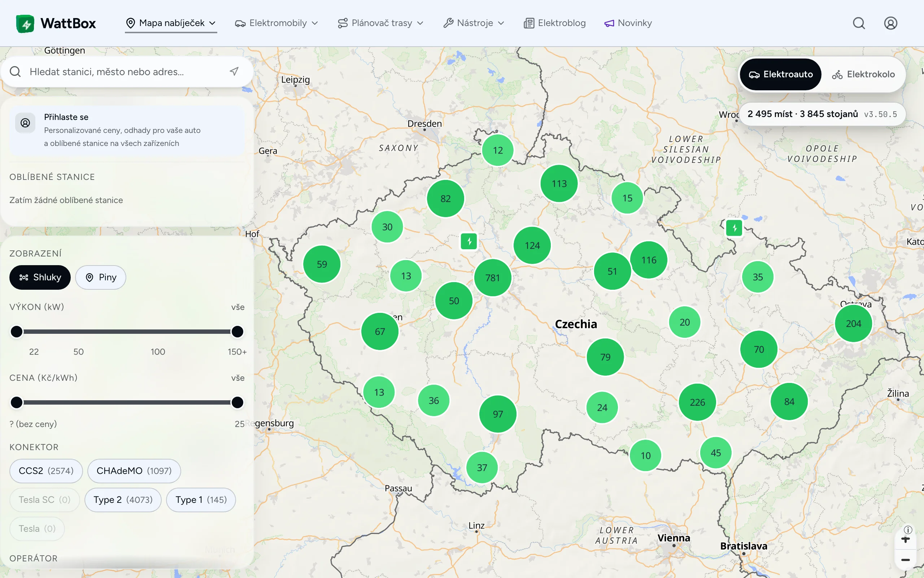924x578 pixels.
Task: Expand the 113 stations cluster
Action: 559,184
